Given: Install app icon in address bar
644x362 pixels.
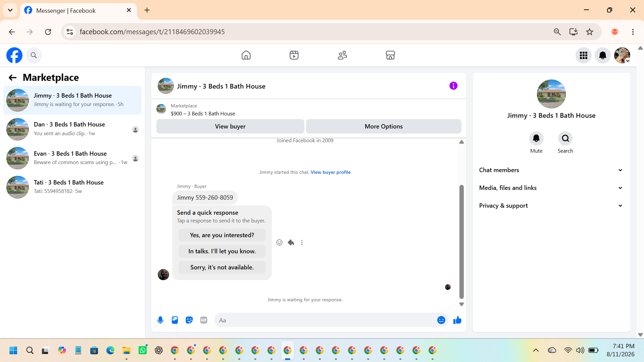Looking at the screenshot, I should 573,32.
